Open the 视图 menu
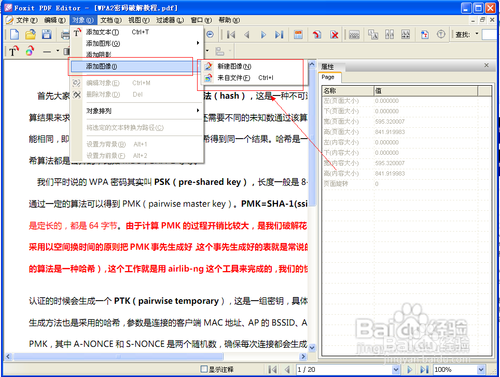 point(139,20)
